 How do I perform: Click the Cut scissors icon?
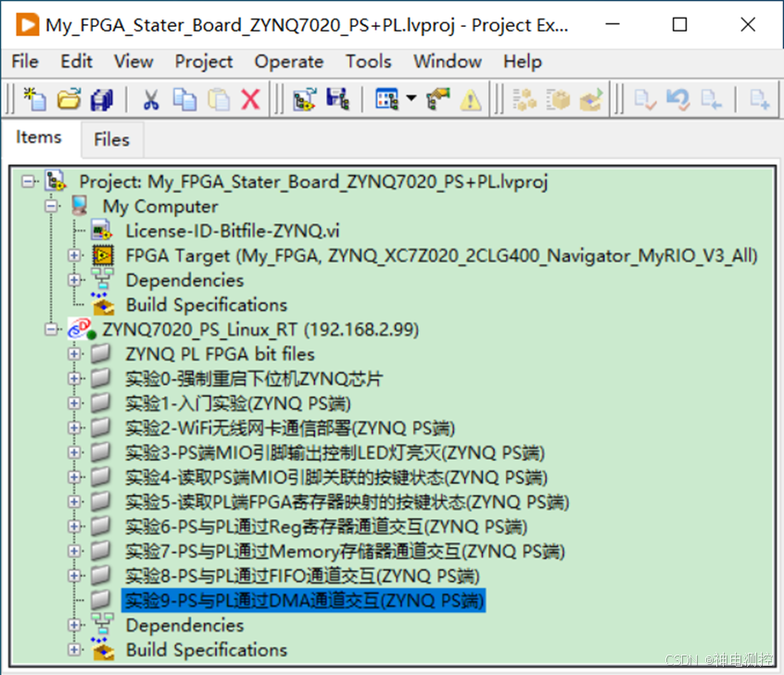tap(151, 98)
